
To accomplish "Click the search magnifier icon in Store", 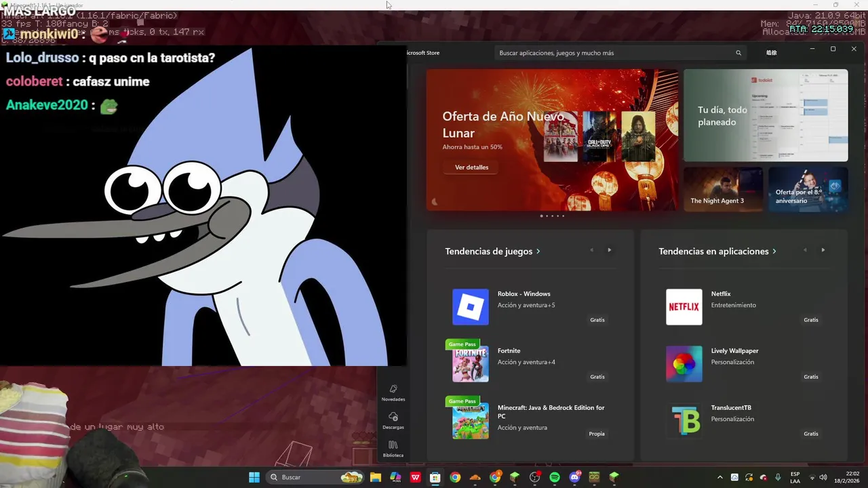I will click(738, 53).
